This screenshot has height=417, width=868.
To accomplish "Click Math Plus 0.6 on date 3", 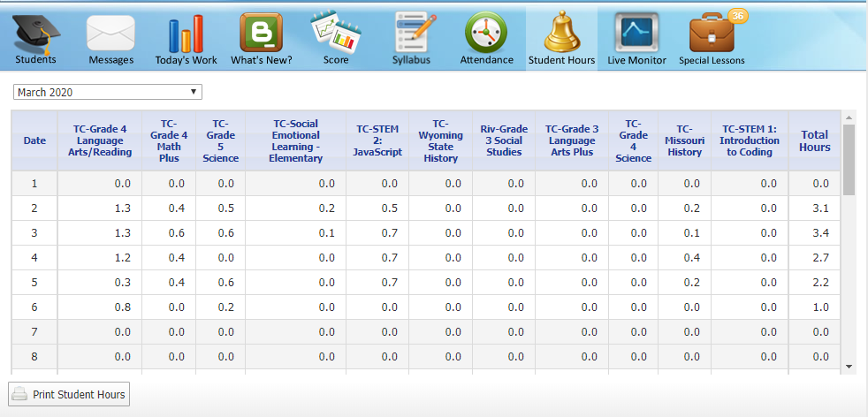I will click(x=176, y=233).
